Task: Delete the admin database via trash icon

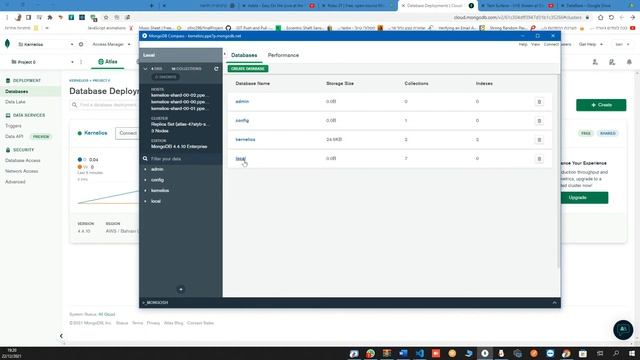Action: point(539,102)
